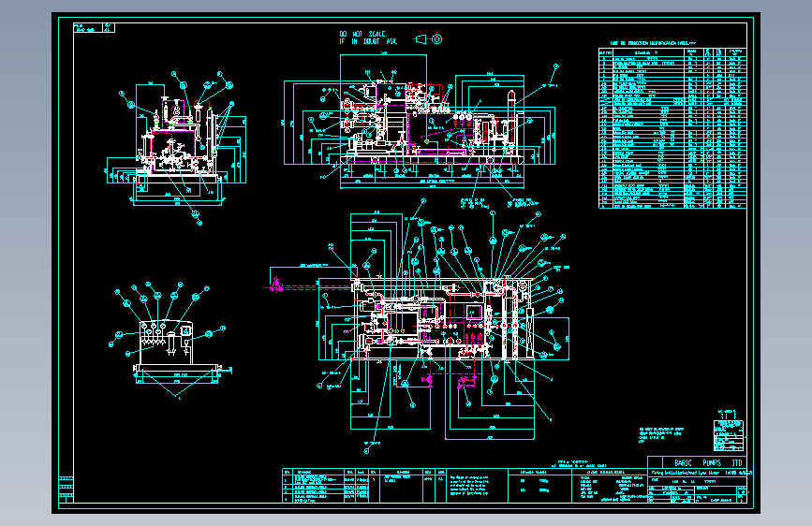This screenshot has height=526, width=812.
Task: Select the large plan view drawing
Action: (x=420, y=326)
